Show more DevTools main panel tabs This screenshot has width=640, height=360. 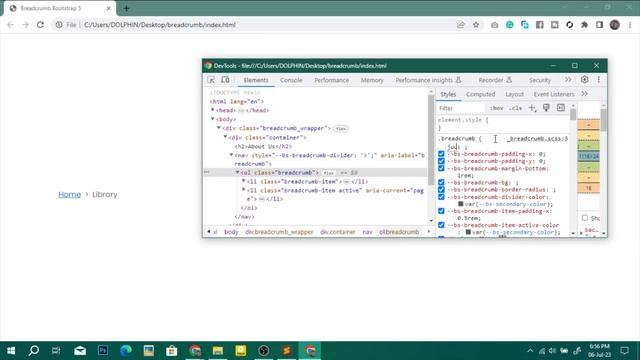coord(568,80)
